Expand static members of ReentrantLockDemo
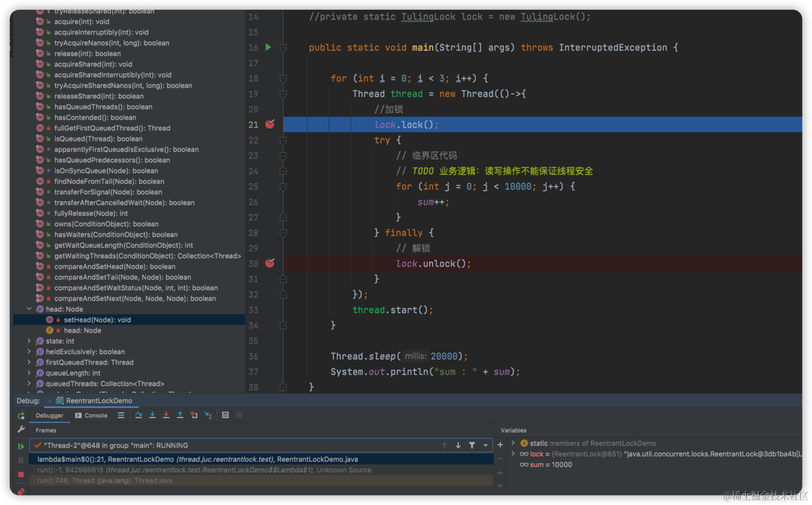This screenshot has height=505, width=812. coord(513,443)
